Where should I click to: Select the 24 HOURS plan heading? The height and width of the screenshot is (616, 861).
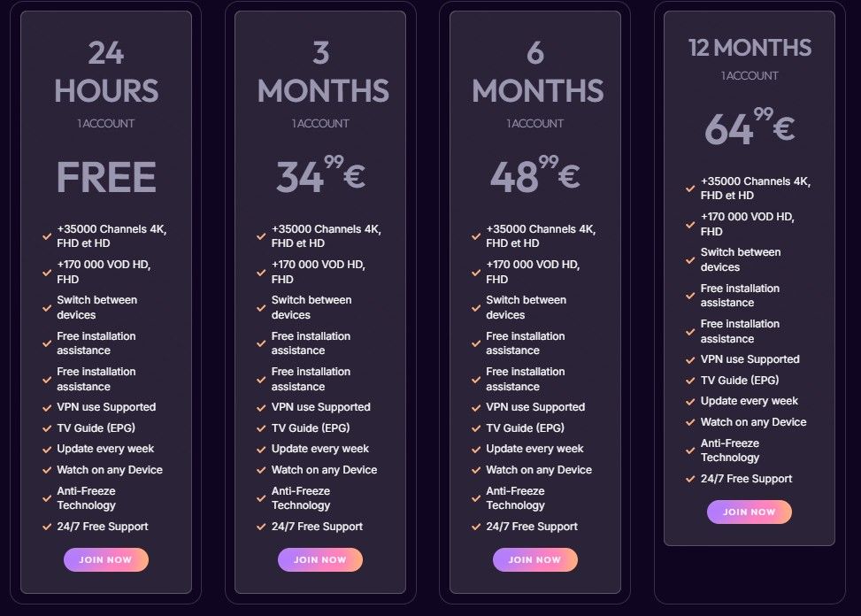tap(105, 71)
